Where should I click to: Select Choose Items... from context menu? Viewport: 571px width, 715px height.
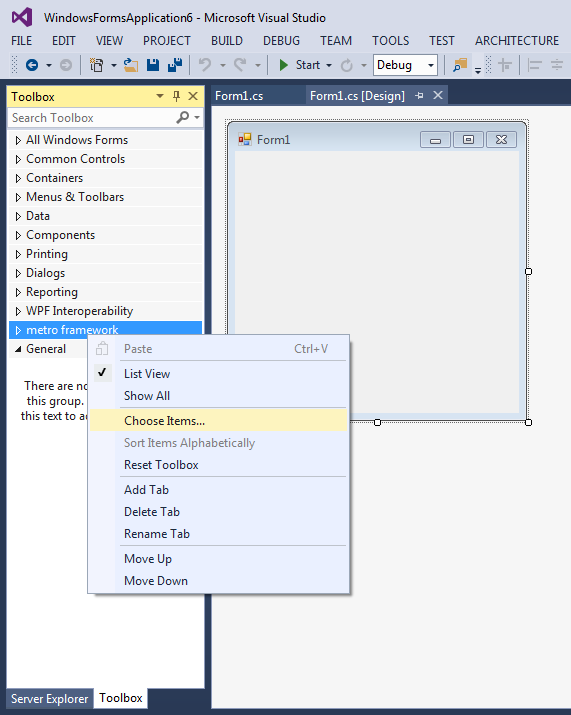pos(218,420)
